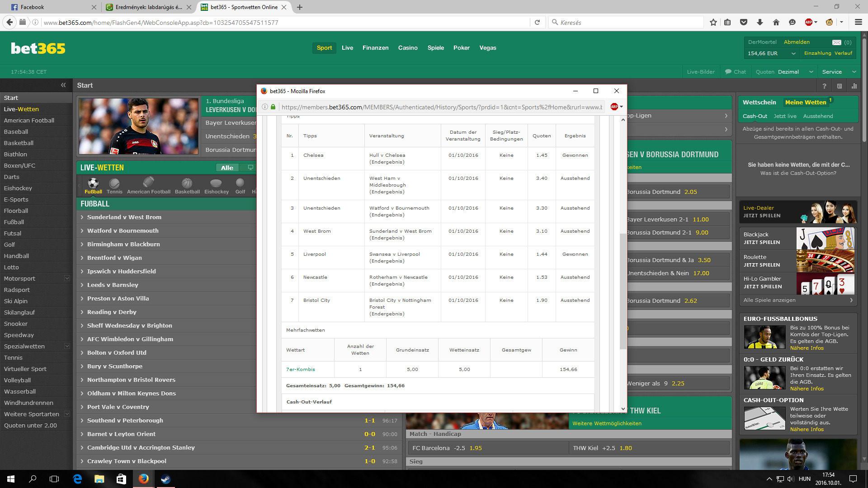Image resolution: width=868 pixels, height=488 pixels.
Task: Open the Meine Wetten tab
Action: click(805, 103)
